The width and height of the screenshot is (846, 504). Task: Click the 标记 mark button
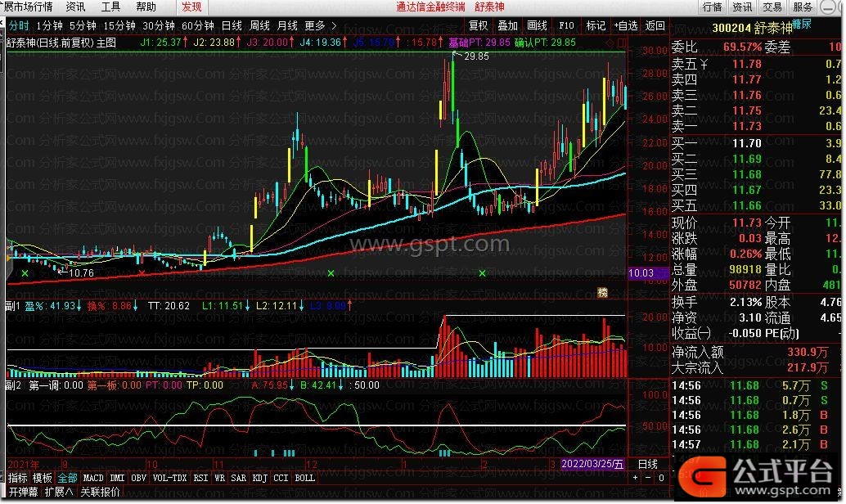(596, 25)
